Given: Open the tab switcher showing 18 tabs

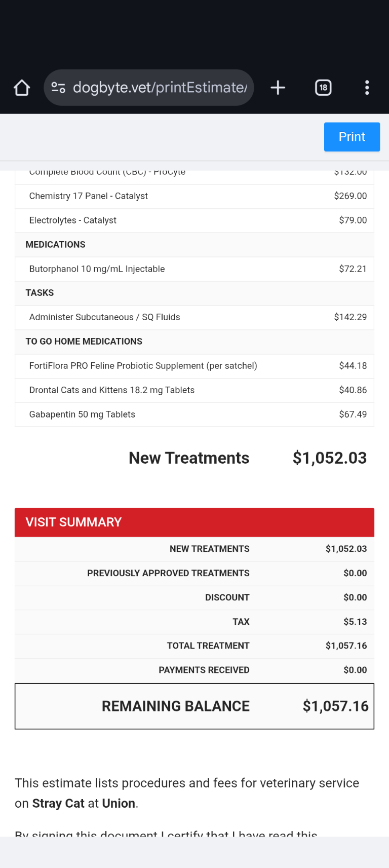Looking at the screenshot, I should (323, 88).
